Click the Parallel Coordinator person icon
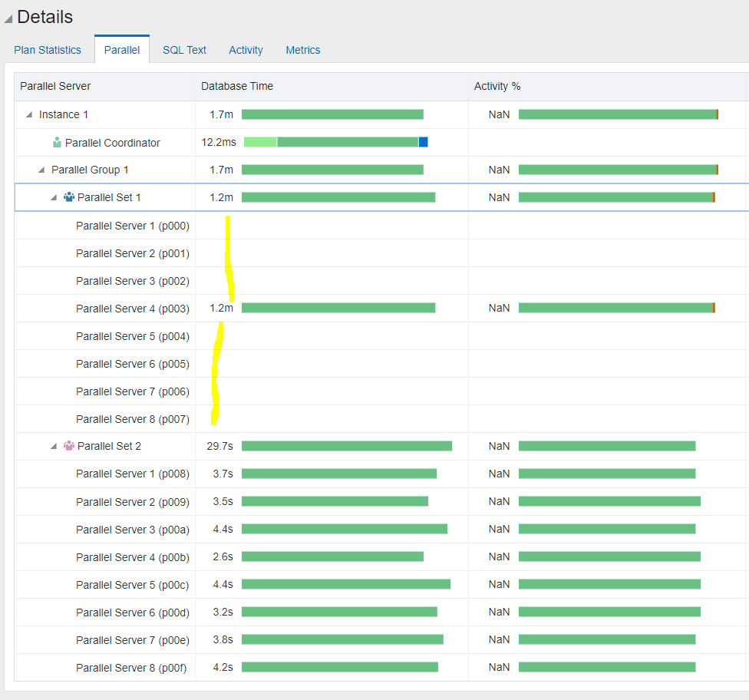Image resolution: width=749 pixels, height=700 pixels. [x=57, y=143]
